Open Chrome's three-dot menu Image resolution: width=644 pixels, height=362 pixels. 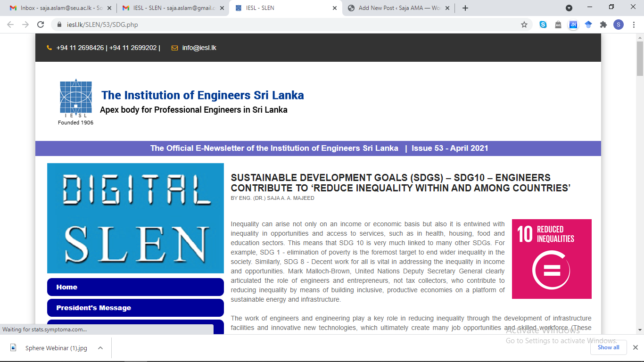[x=633, y=25]
